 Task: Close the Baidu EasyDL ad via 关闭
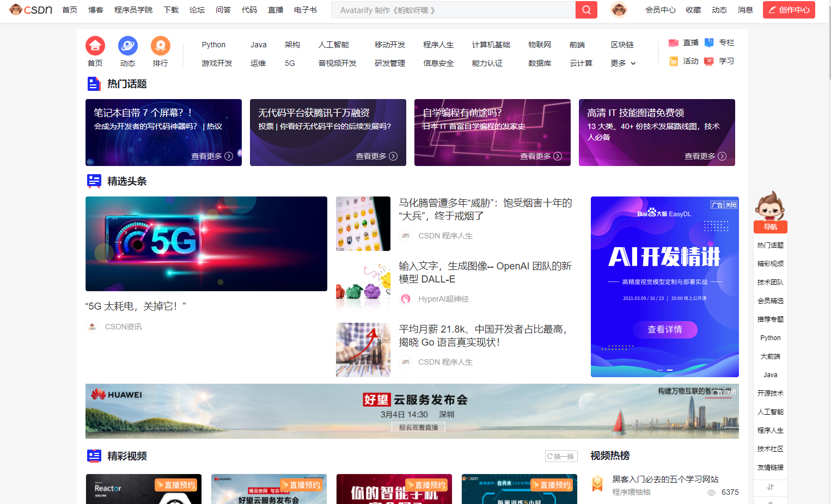731,205
